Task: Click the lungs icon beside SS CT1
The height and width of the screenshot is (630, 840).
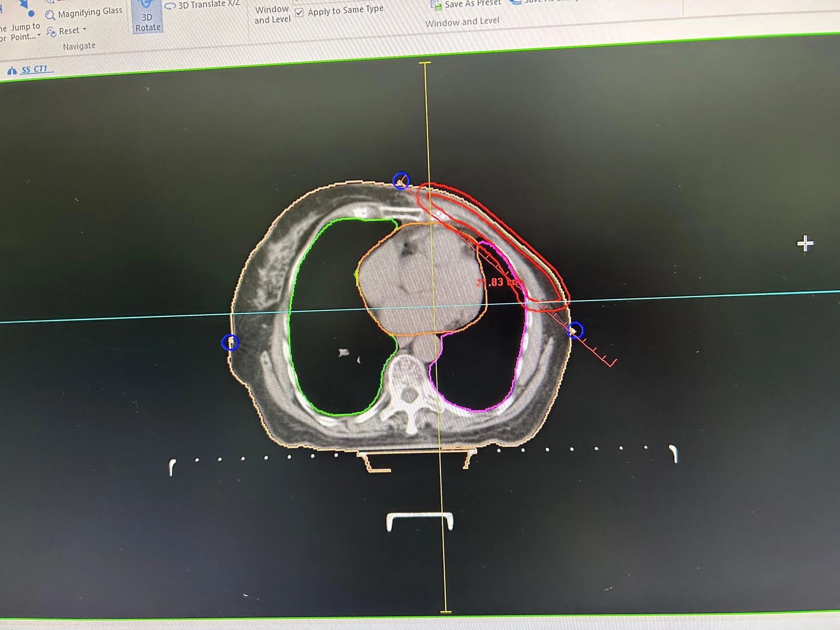Action: tap(12, 71)
